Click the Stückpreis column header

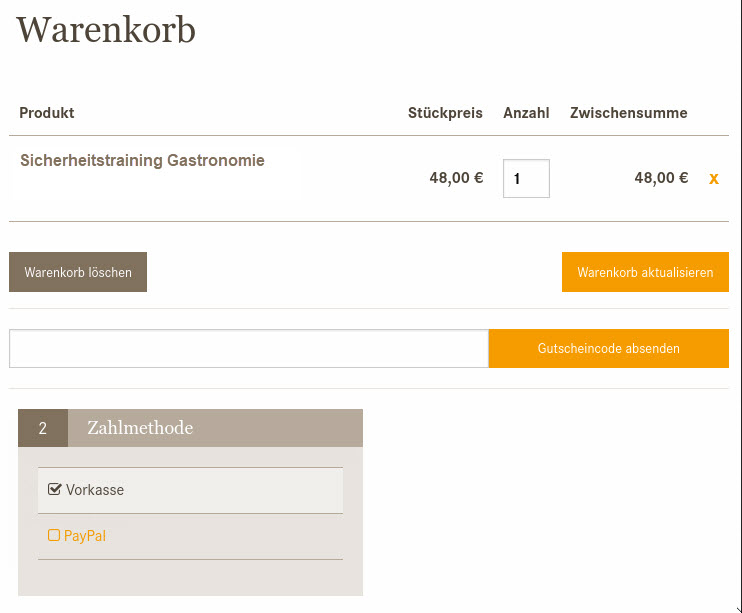pyautogui.click(x=445, y=113)
